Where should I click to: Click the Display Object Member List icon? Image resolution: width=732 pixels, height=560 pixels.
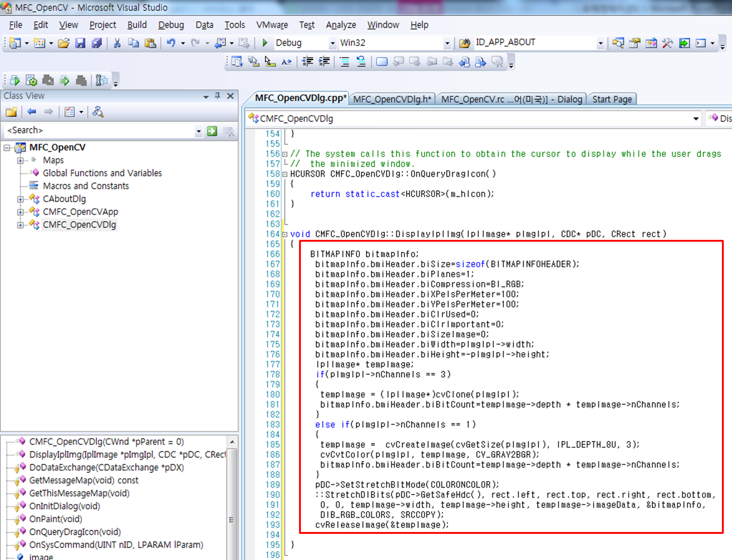tap(237, 61)
